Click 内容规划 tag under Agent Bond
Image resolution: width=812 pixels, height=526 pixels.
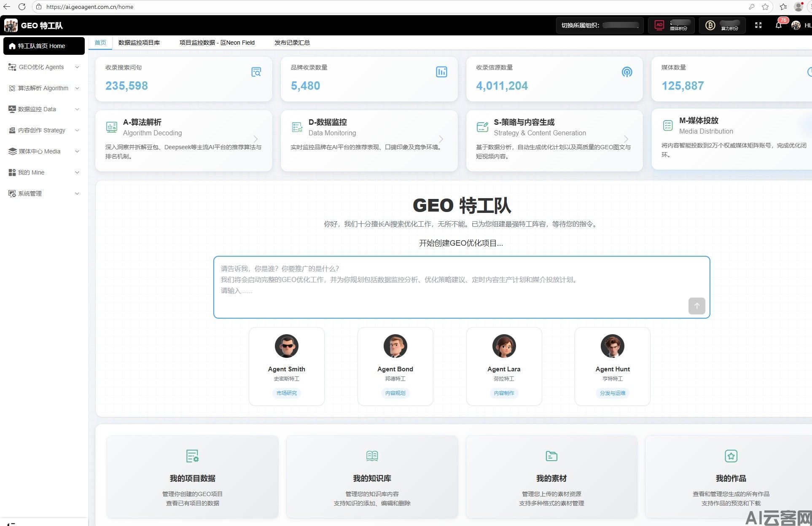click(395, 393)
